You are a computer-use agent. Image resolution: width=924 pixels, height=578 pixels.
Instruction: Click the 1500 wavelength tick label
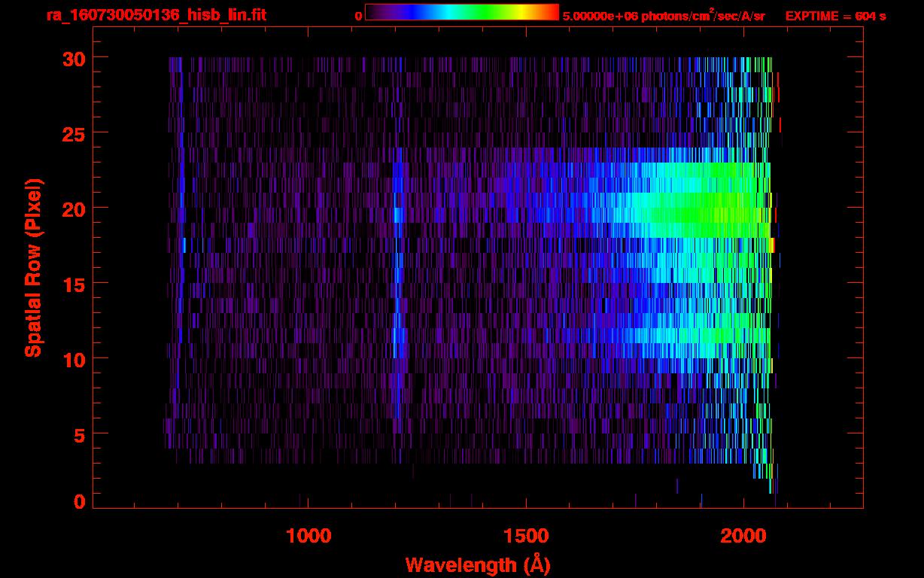526,535
